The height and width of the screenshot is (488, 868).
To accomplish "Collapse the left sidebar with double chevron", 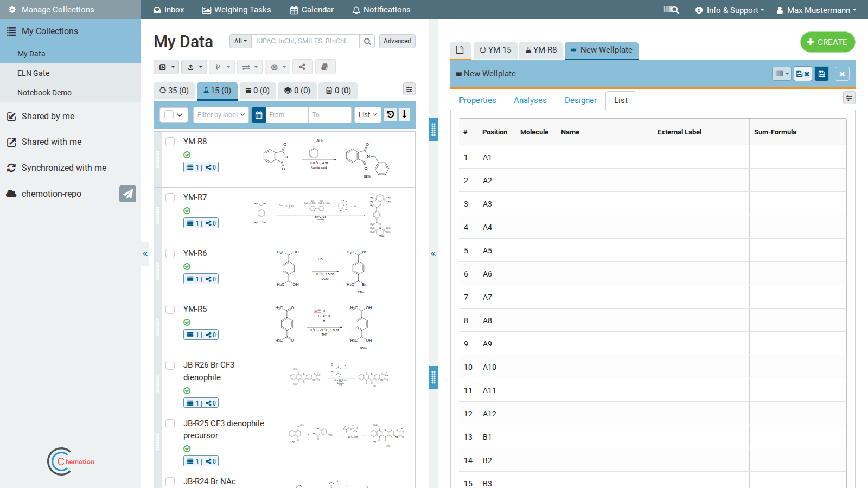I will click(x=145, y=253).
